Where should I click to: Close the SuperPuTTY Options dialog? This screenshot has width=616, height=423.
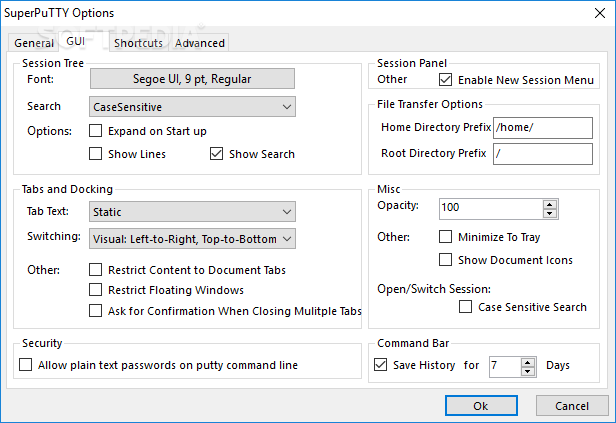[600, 13]
